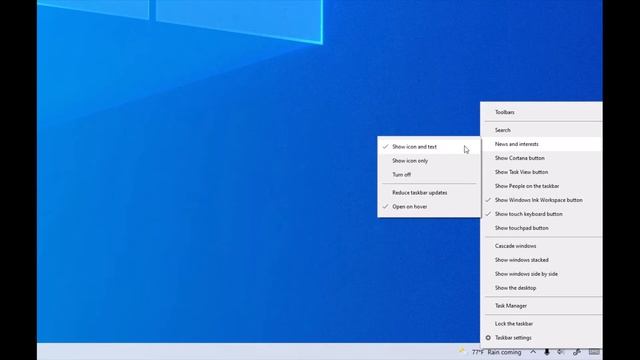Choose Show icon only
This screenshot has width=640, height=360.
pyautogui.click(x=429, y=161)
